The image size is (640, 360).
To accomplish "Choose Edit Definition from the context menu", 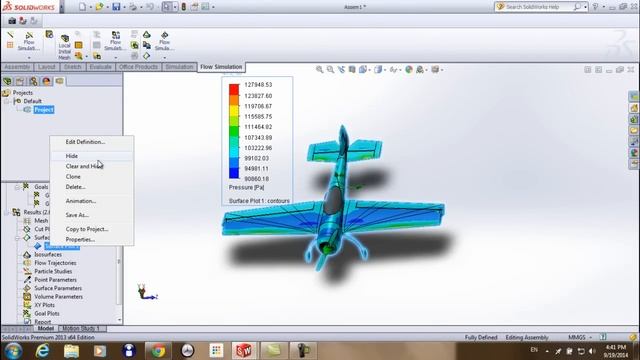I will pos(85,142).
